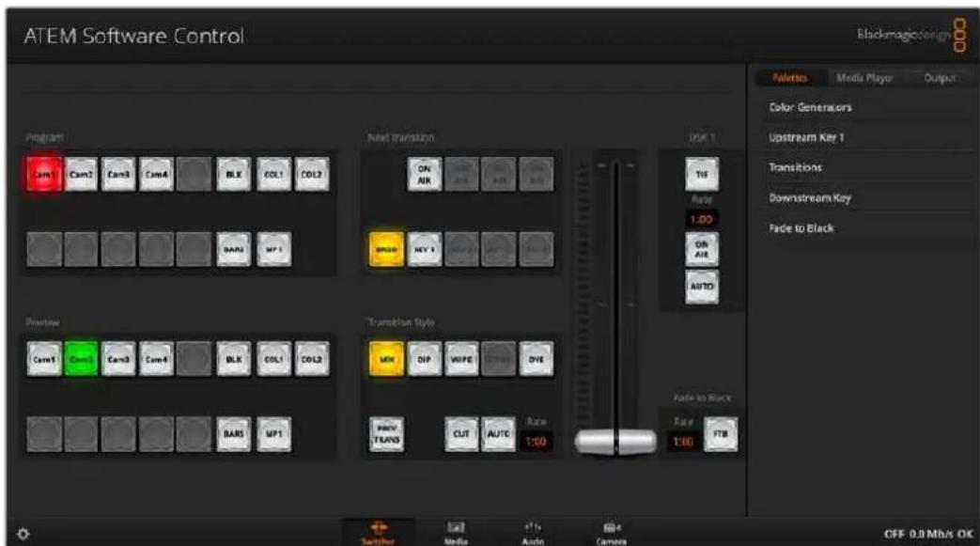
Task: Select BLK on the Preview row
Action: pos(234,359)
